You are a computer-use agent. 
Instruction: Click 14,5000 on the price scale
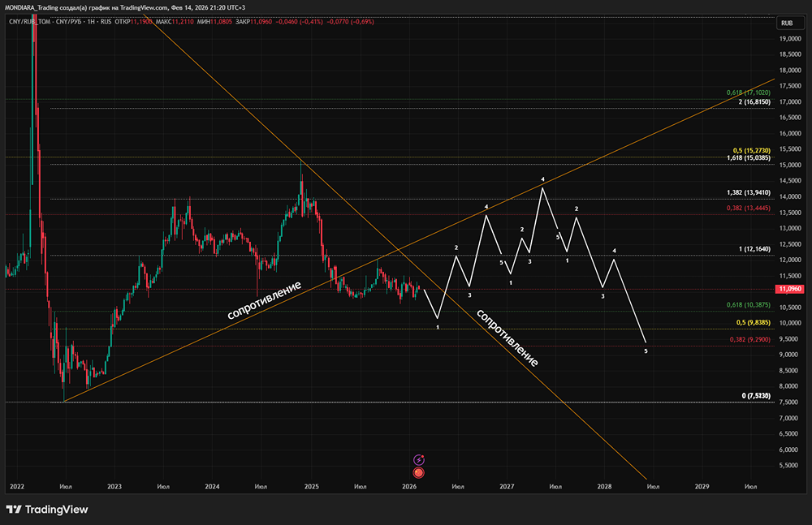click(790, 181)
